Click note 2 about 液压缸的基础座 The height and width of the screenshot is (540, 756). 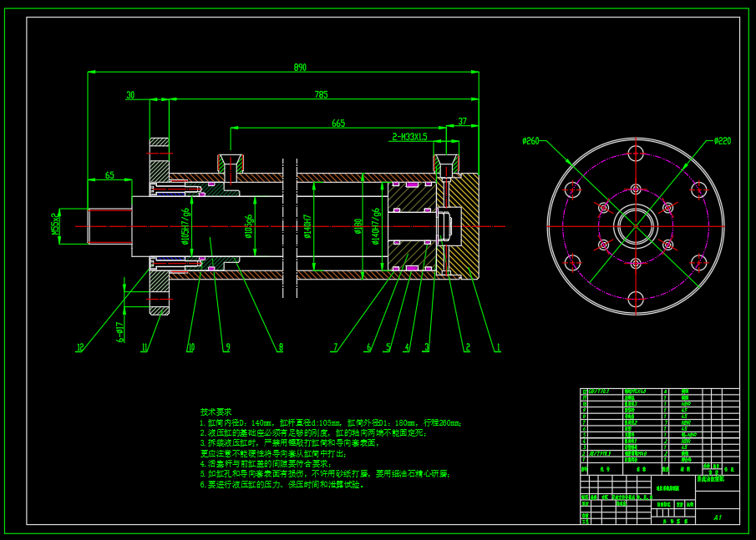coord(314,433)
